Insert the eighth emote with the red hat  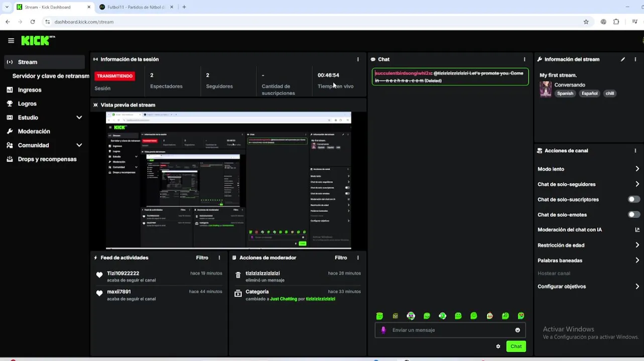pyautogui.click(x=489, y=316)
